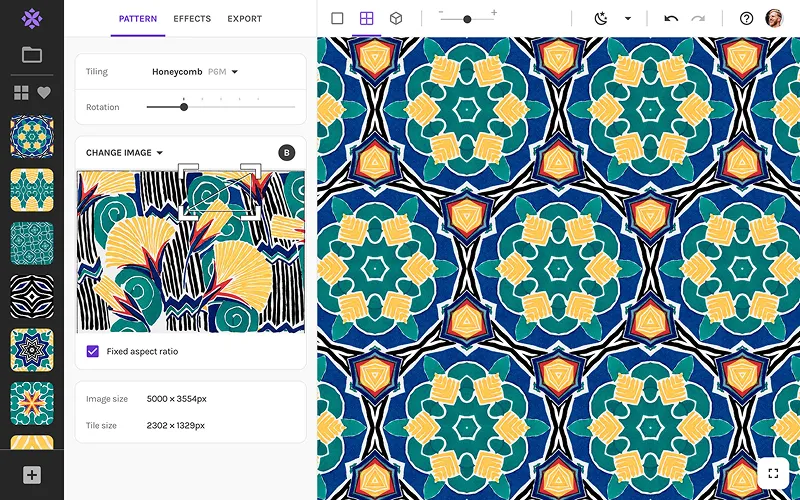
Task: Click the tiled pattern preview canvas
Action: point(558,268)
